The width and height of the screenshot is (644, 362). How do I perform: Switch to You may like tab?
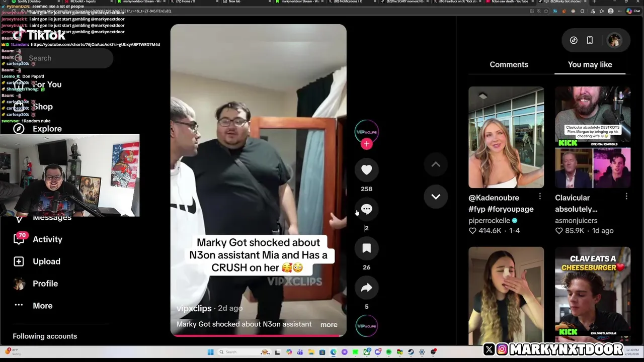click(x=590, y=64)
